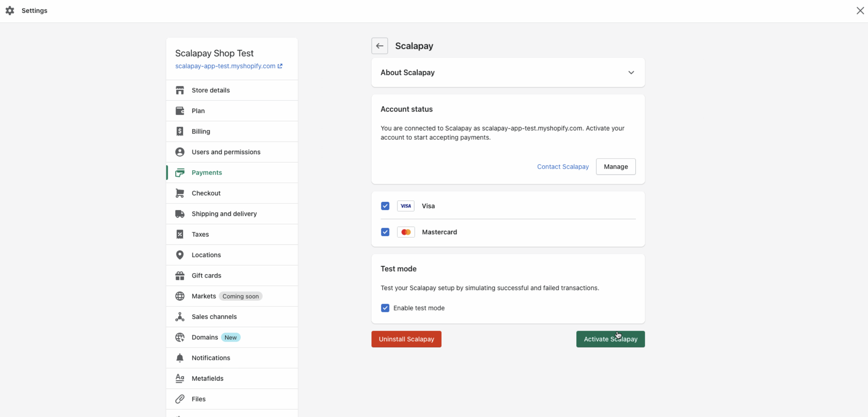This screenshot has height=417, width=868.
Task: Uncheck the Visa checkbox
Action: [x=385, y=206]
